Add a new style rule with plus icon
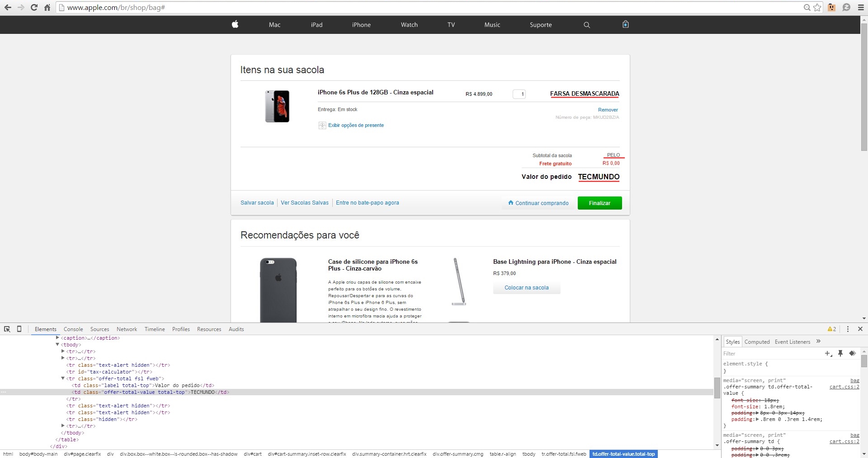Viewport: 868px width, 458px height. point(828,354)
